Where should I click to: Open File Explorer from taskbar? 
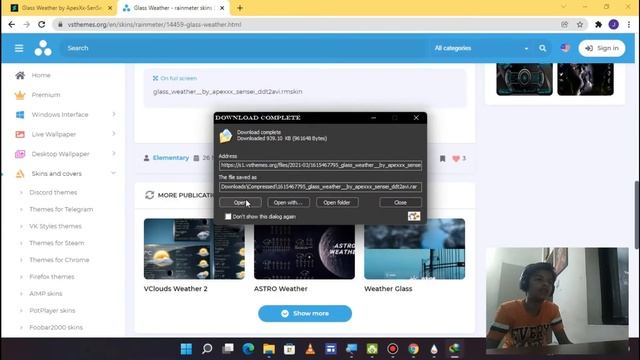click(269, 349)
